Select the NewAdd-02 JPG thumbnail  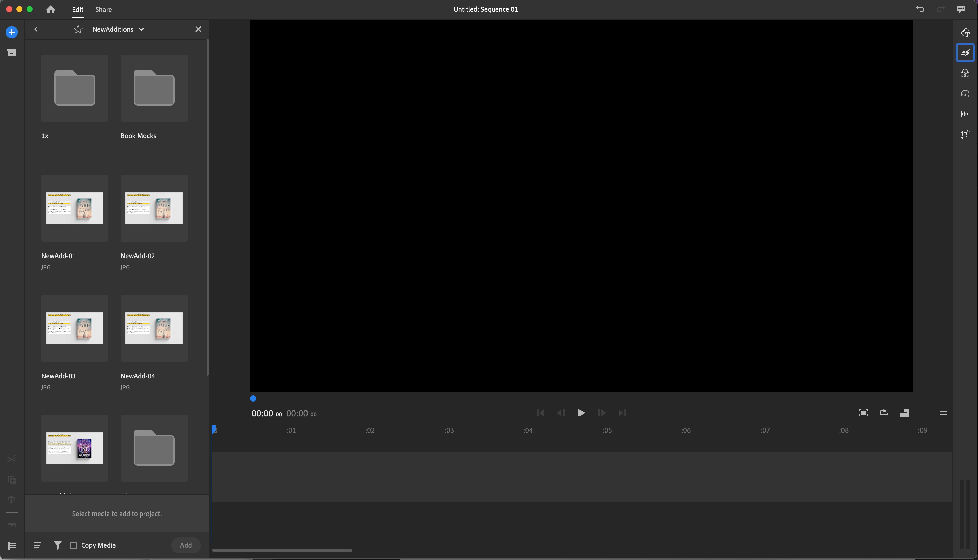(154, 208)
